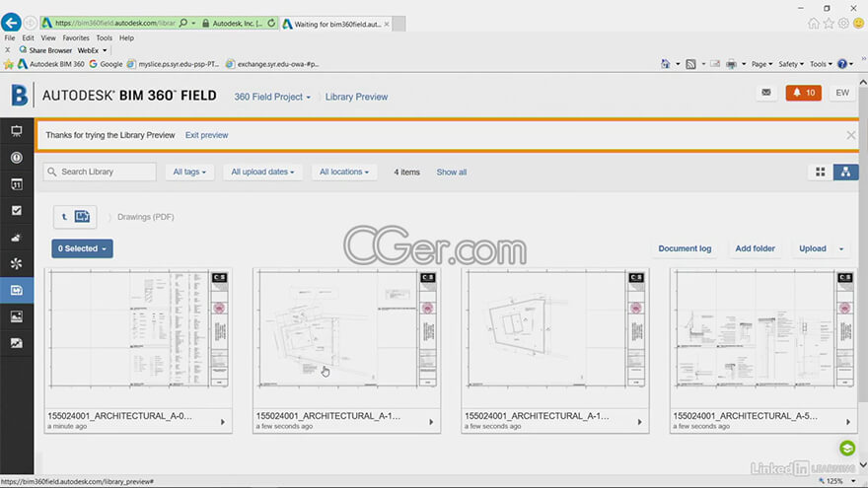The image size is (868, 488).
Task: Switch to folder tree view icon
Action: (x=845, y=173)
